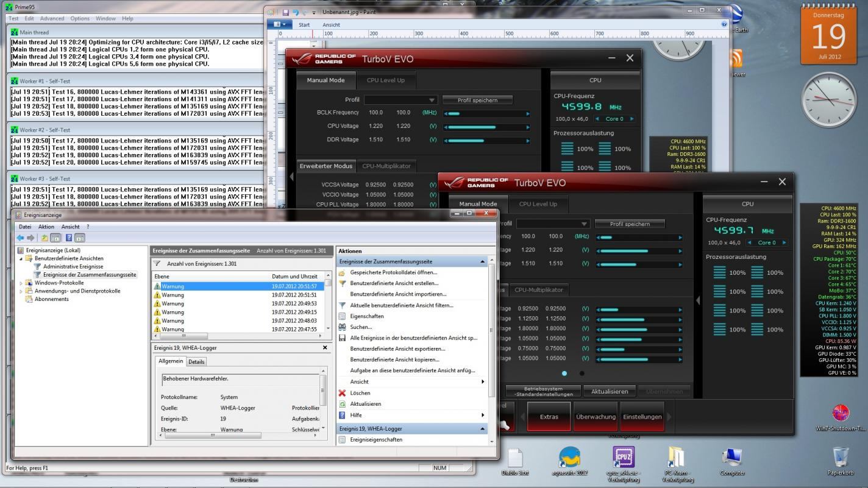Expand Anwendungs- und Dienstprotokolle tree node
The height and width of the screenshot is (488, 868).
pyautogui.click(x=22, y=291)
